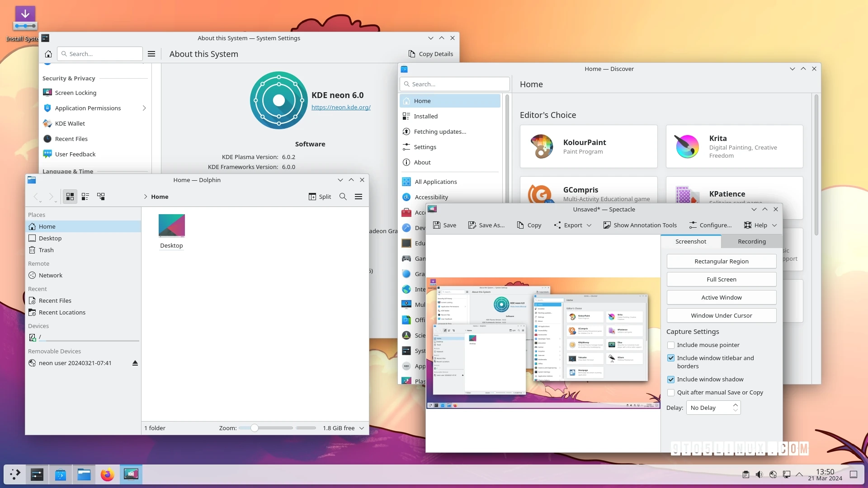Enable Include window shadow checkbox

(671, 379)
